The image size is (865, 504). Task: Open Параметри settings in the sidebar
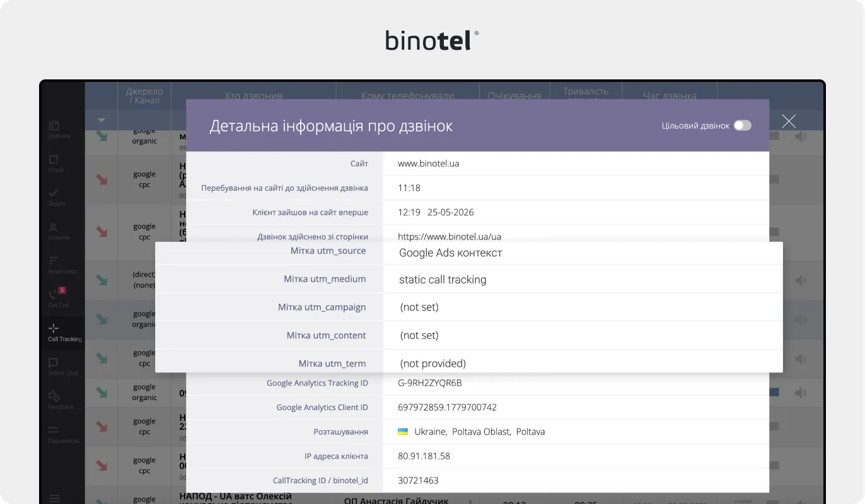(63, 435)
